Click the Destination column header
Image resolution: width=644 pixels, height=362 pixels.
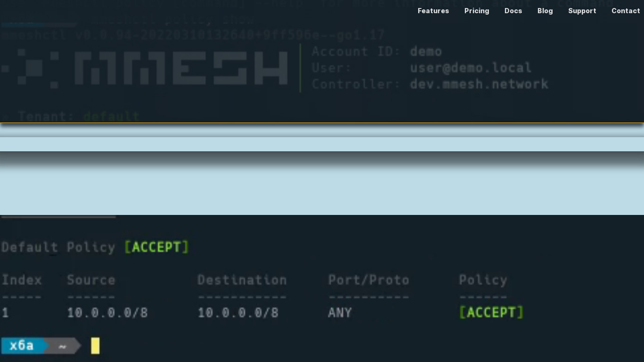coord(242,280)
